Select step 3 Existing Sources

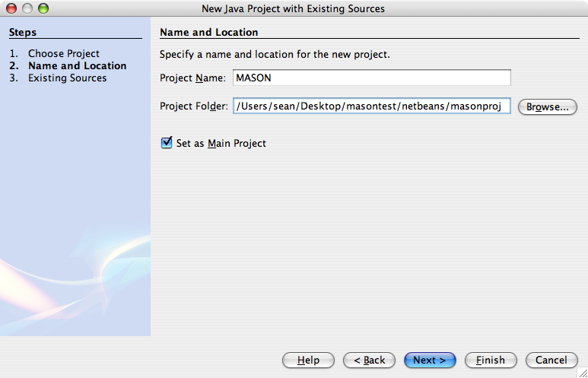click(67, 78)
